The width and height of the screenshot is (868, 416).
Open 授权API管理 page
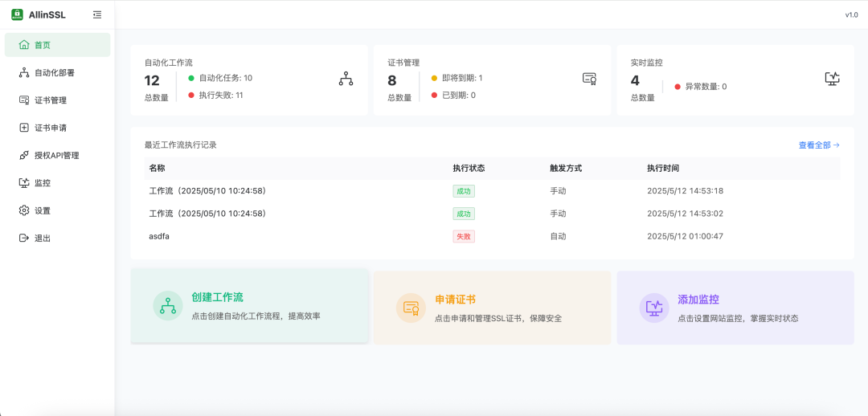58,156
